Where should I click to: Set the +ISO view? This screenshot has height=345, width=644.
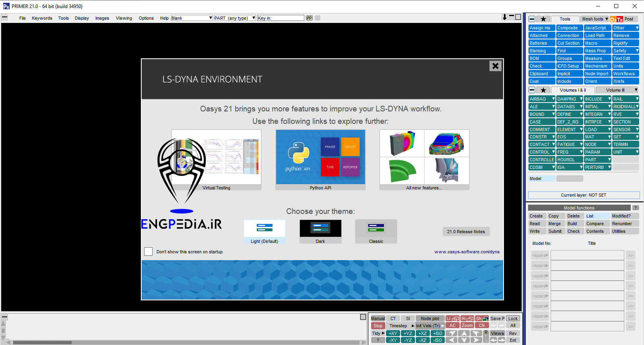pos(438,333)
